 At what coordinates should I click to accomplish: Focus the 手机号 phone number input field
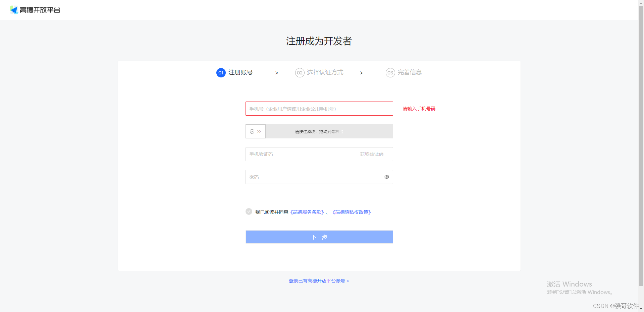click(319, 109)
